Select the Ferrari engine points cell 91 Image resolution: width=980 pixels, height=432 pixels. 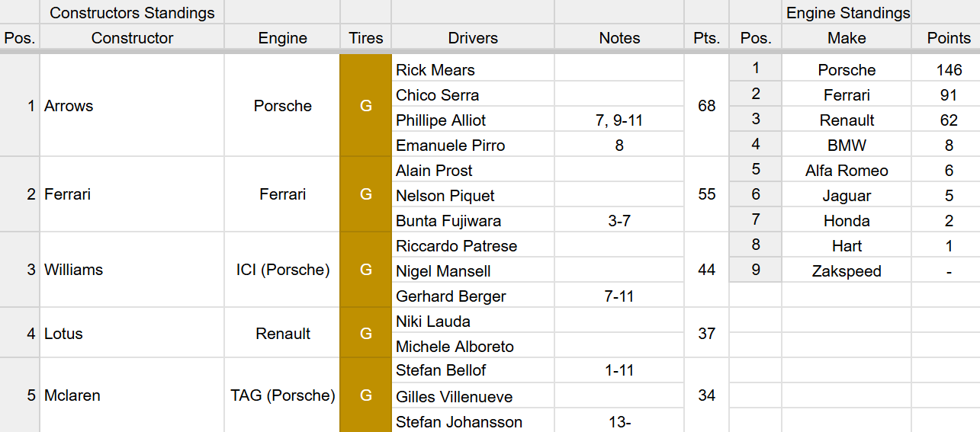949,94
